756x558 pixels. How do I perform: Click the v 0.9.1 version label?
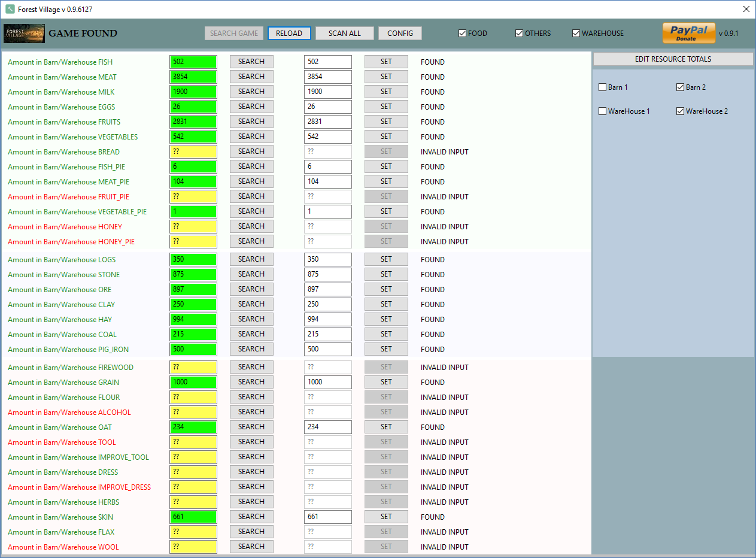pyautogui.click(x=728, y=34)
